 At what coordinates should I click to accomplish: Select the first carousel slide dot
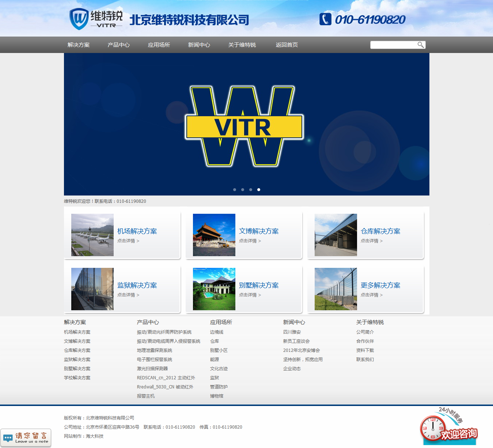pos(235,190)
